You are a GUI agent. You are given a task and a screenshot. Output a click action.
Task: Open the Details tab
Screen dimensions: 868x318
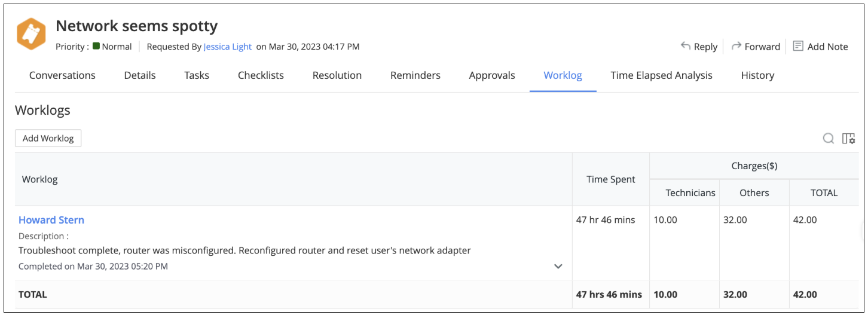[x=140, y=75]
